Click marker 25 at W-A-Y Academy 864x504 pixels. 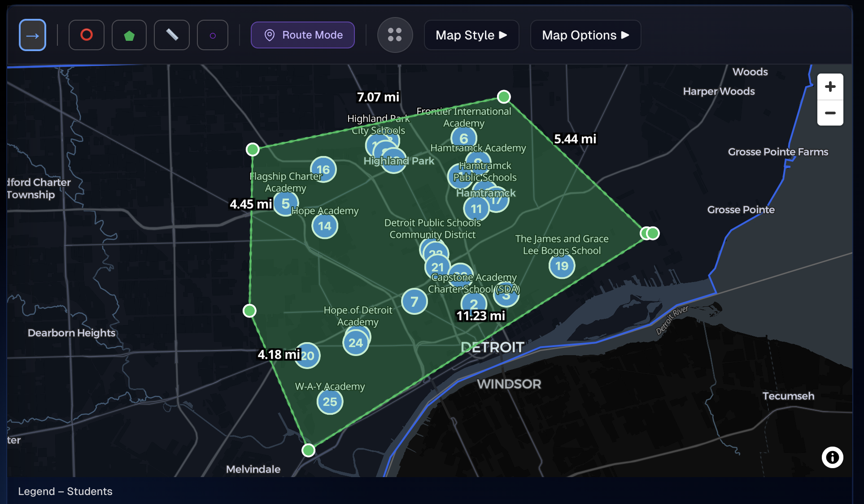[330, 402]
